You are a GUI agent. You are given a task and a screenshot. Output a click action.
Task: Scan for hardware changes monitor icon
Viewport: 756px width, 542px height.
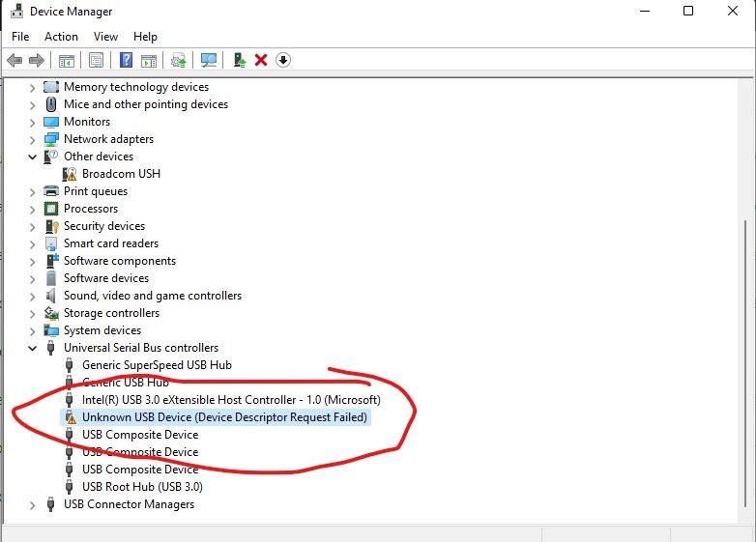[209, 60]
